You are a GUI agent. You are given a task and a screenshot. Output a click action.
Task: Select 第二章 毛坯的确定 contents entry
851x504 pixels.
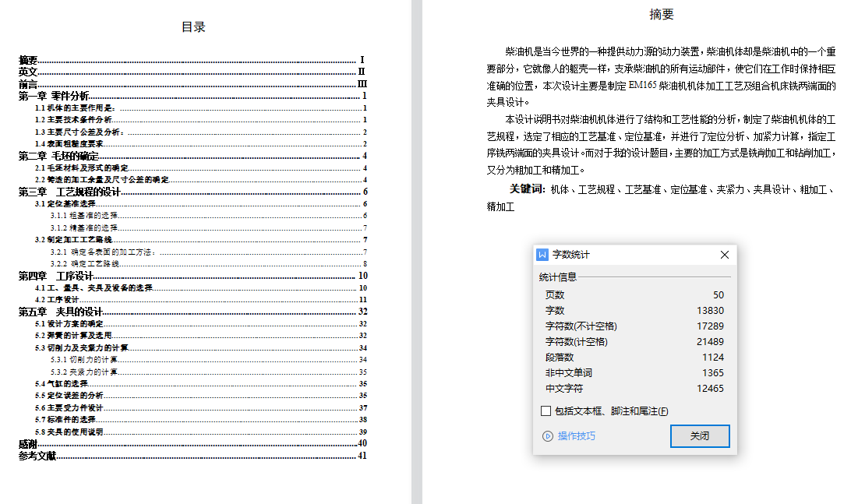pyautogui.click(x=58, y=156)
